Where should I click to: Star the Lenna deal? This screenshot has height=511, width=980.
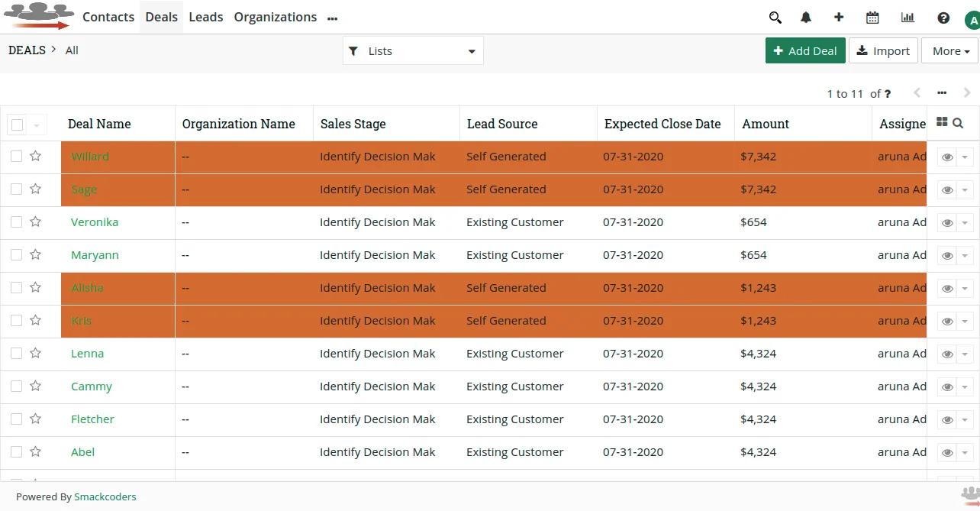pos(35,354)
